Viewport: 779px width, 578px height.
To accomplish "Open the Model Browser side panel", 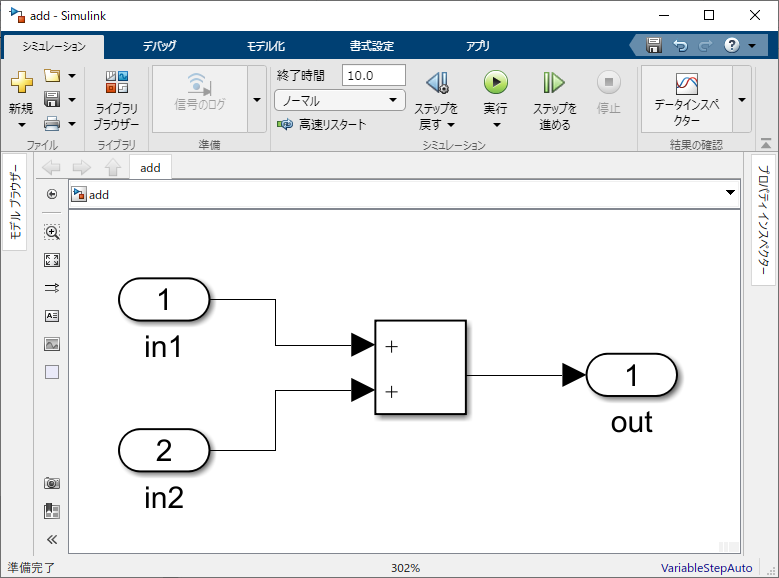I will tap(15, 201).
